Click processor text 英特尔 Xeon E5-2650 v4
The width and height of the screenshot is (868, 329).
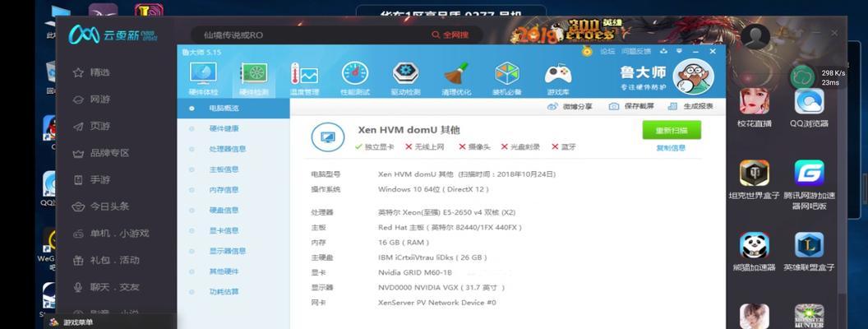click(x=446, y=213)
